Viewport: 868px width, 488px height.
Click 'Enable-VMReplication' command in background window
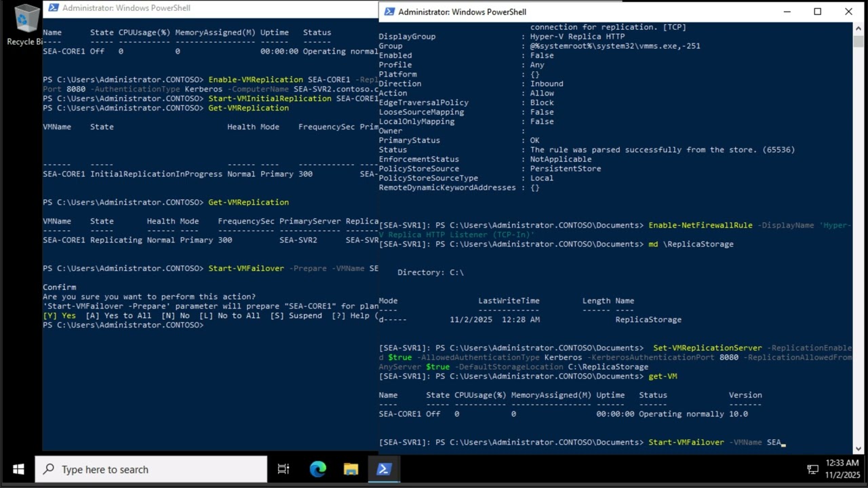click(x=256, y=80)
